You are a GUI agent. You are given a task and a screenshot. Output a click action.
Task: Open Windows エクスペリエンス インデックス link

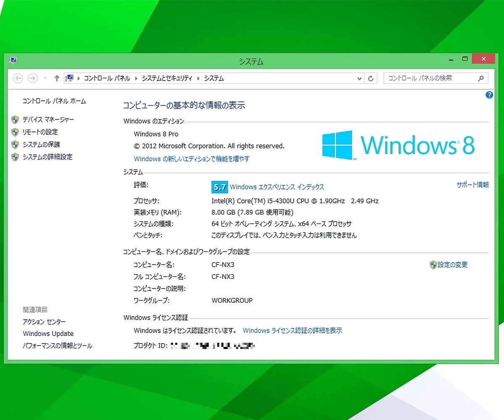click(277, 187)
